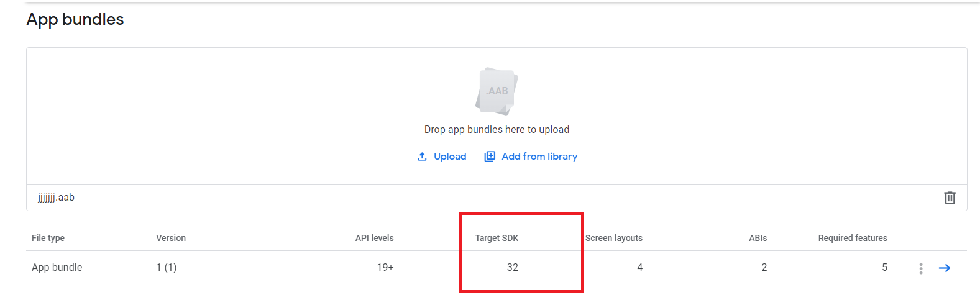
Task: Click the File type column header
Action: [48, 238]
